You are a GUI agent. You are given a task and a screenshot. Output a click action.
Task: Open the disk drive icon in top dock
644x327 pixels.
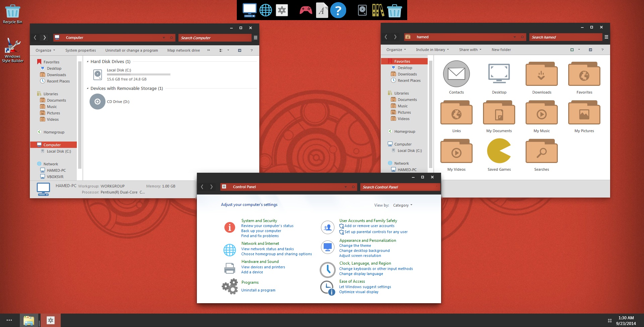point(362,10)
